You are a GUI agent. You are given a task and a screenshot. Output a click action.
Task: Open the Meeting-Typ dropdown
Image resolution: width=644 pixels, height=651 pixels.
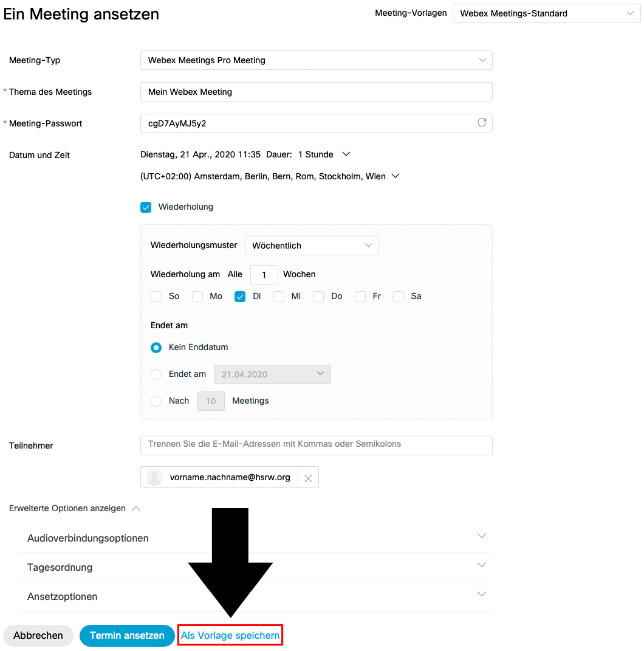click(316, 60)
